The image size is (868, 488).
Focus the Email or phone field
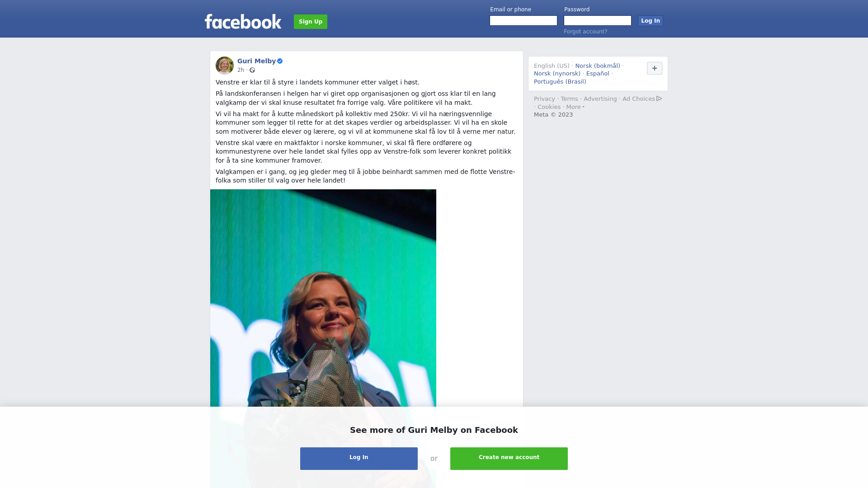point(524,21)
